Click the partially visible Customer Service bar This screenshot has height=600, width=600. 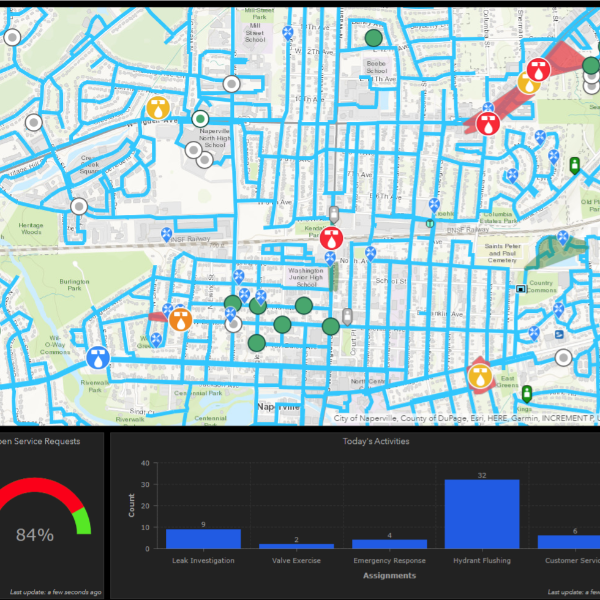click(x=569, y=542)
